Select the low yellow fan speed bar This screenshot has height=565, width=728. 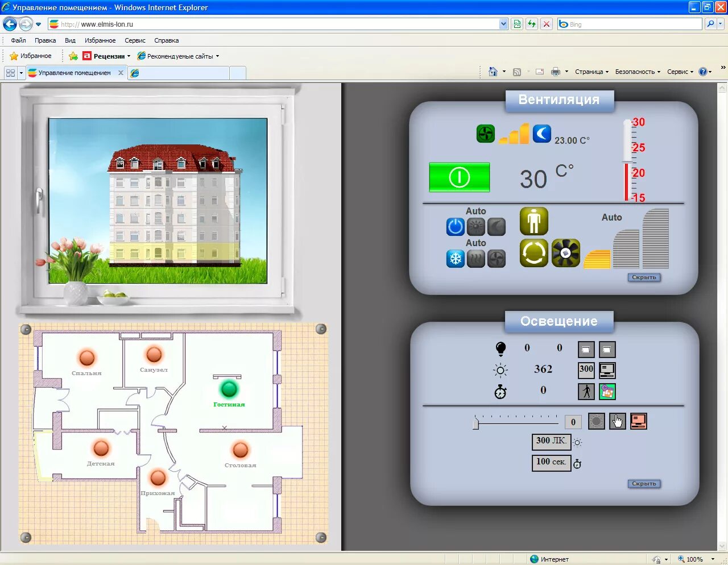tap(597, 259)
